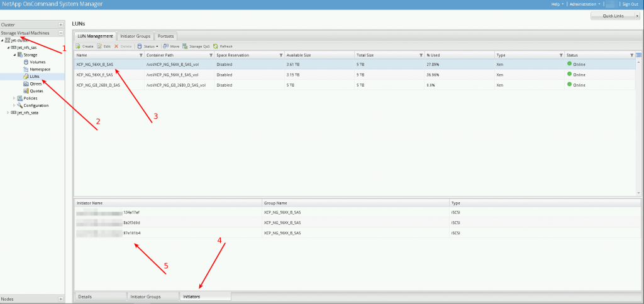Open the Type column filter

(561, 55)
